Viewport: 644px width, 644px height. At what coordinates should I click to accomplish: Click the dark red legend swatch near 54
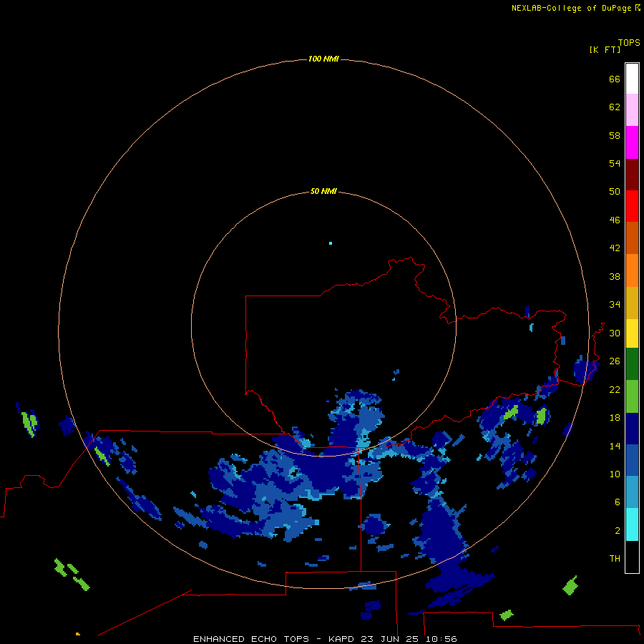click(x=632, y=175)
